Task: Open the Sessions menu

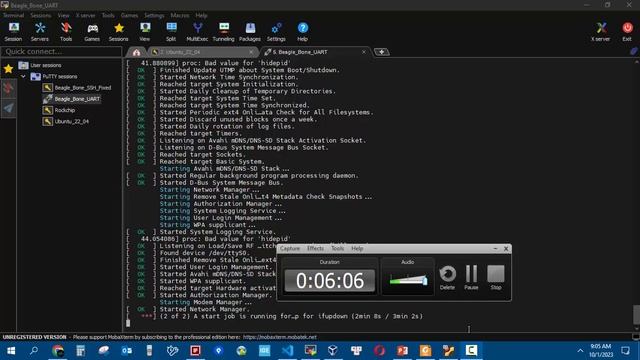Action: pos(41,15)
